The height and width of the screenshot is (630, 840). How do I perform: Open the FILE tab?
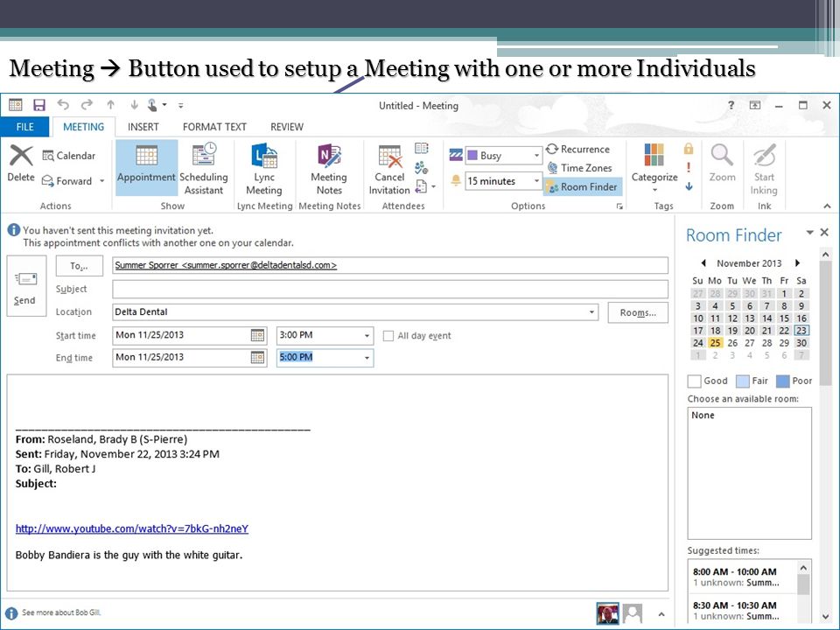(24, 127)
